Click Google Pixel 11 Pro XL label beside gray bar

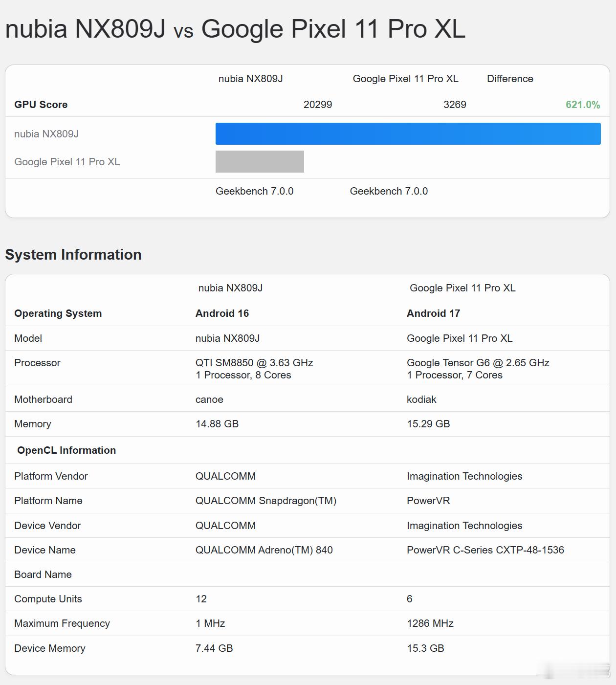[67, 162]
